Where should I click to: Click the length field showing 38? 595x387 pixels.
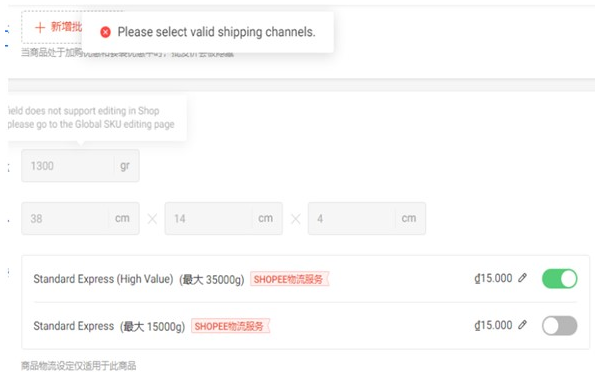[x=80, y=219]
